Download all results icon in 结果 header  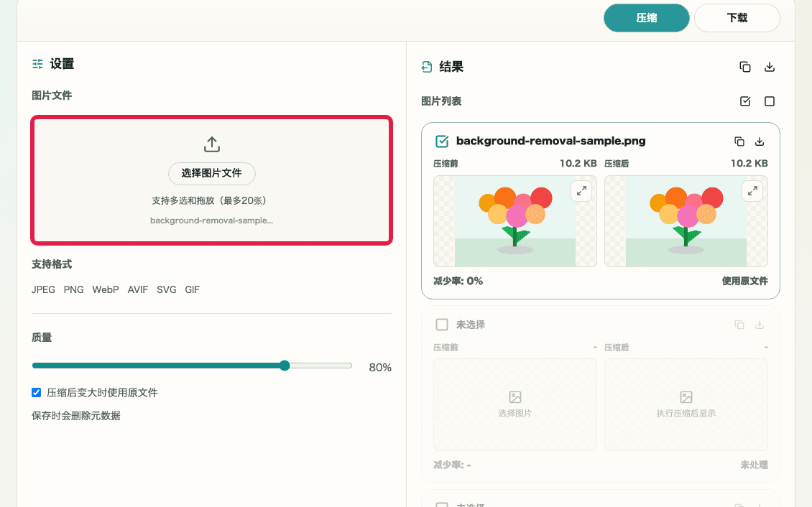point(770,67)
